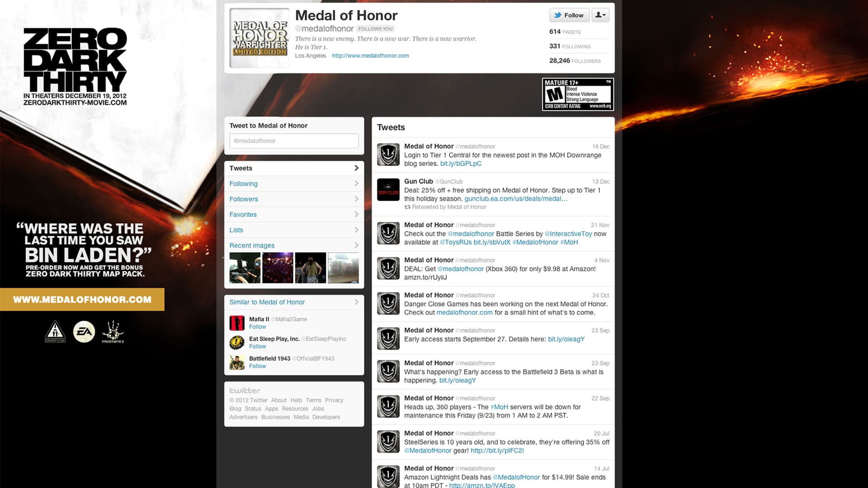View the 28,246 followers count
868x488 pixels.
(575, 61)
